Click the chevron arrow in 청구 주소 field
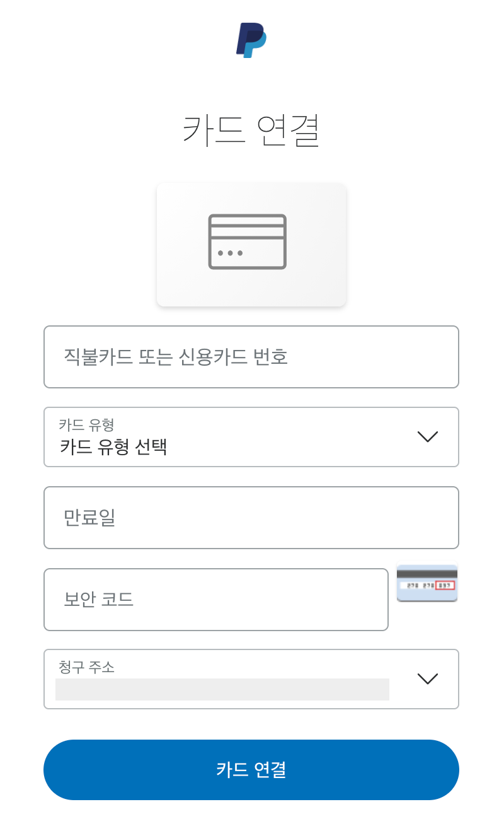Image resolution: width=504 pixels, height=826 pixels. tap(428, 678)
